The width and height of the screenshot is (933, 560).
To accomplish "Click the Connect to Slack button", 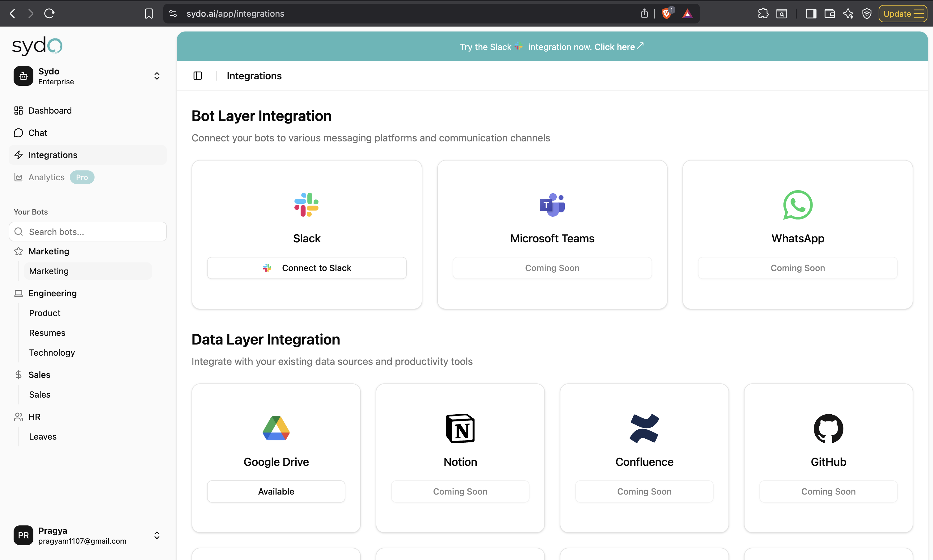I will [x=306, y=268].
